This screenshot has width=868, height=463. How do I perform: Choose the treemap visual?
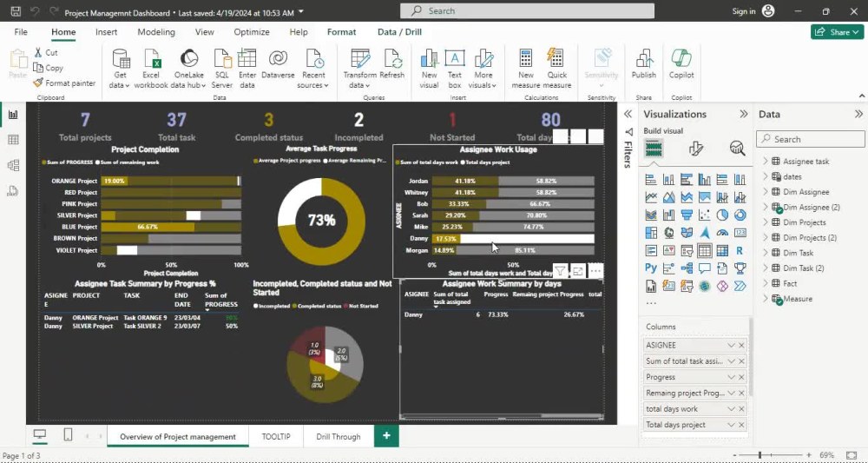(651, 233)
